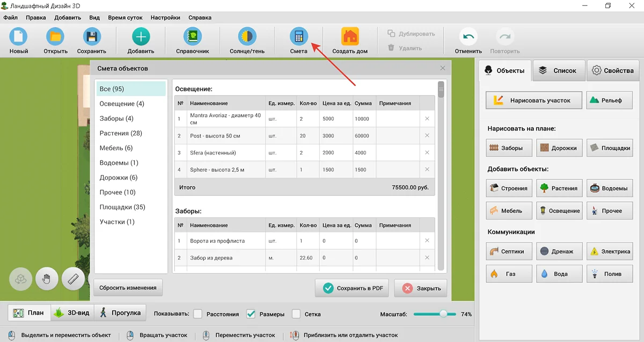Open the Правка menu
Image resolution: width=644 pixels, height=342 pixels.
coord(36,17)
